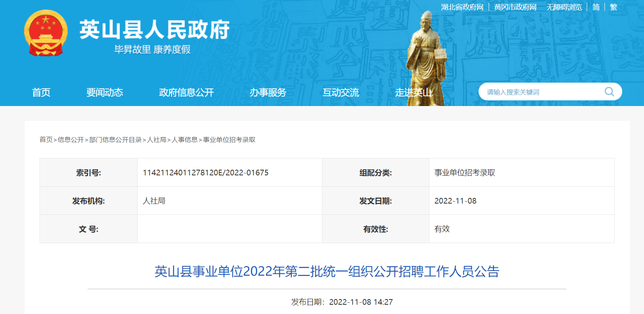644x314 pixels.
Task: Type in the search keyword field
Action: click(541, 92)
